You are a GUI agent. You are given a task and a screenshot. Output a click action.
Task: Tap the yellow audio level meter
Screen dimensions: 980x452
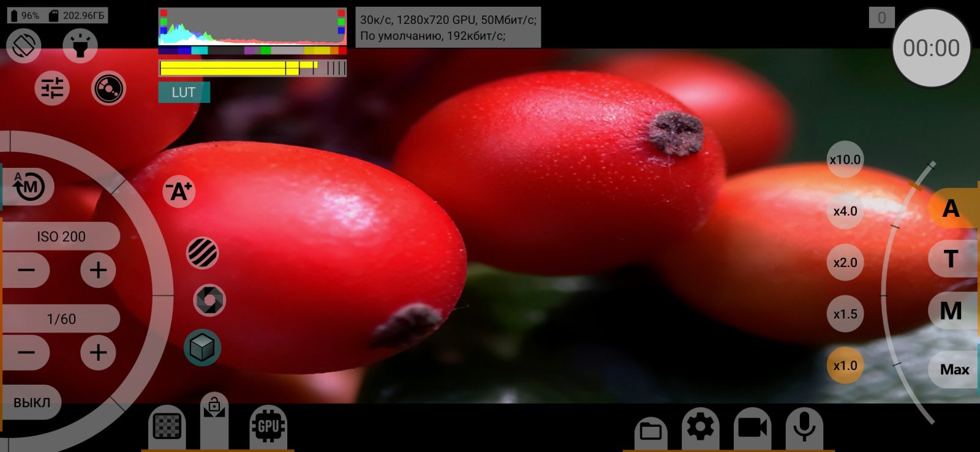(252, 68)
